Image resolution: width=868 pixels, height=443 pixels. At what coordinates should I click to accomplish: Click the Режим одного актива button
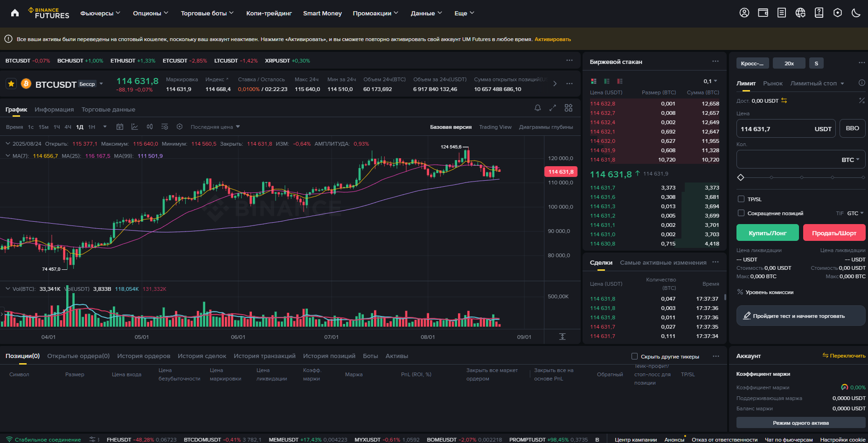click(800, 423)
